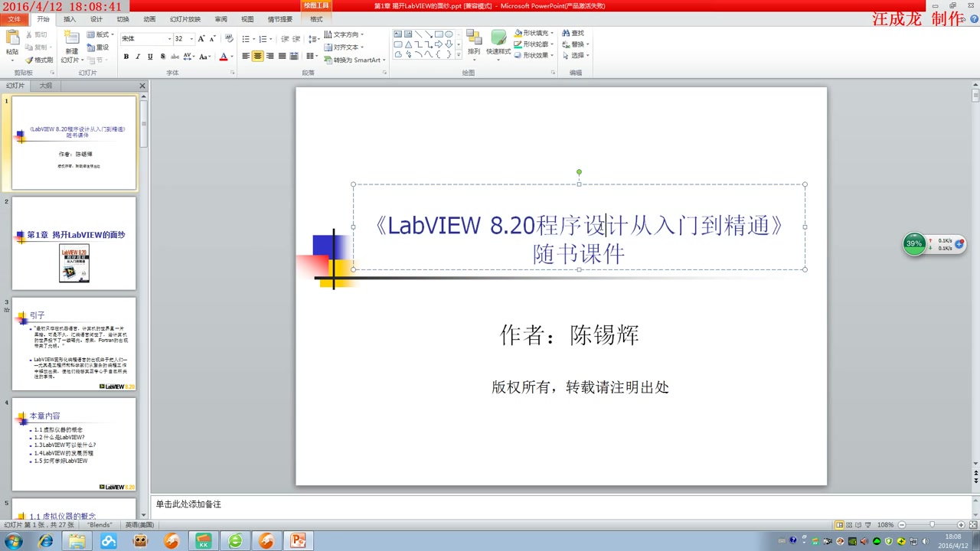Click the Paste (粘贴) clipboard icon
The height and width of the screenshot is (551, 980).
12,37
